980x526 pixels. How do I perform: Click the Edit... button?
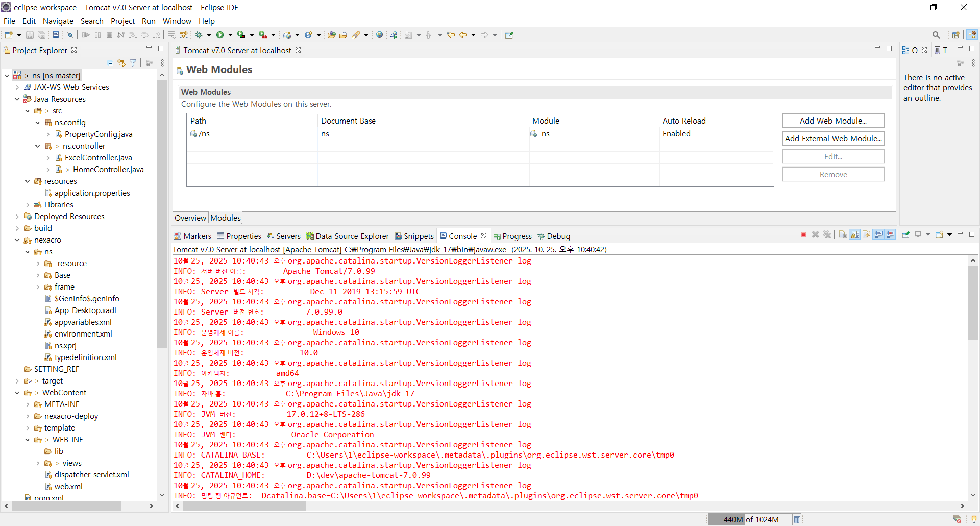(x=833, y=156)
